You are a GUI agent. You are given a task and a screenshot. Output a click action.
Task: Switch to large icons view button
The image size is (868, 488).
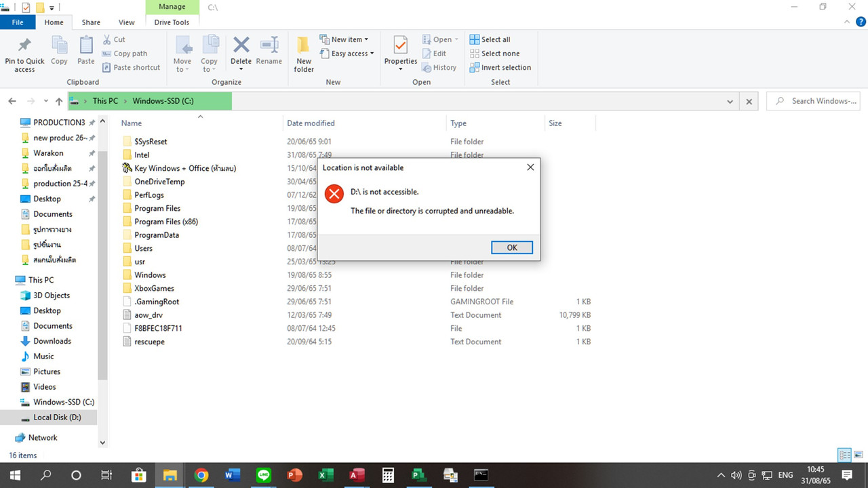coord(859,455)
